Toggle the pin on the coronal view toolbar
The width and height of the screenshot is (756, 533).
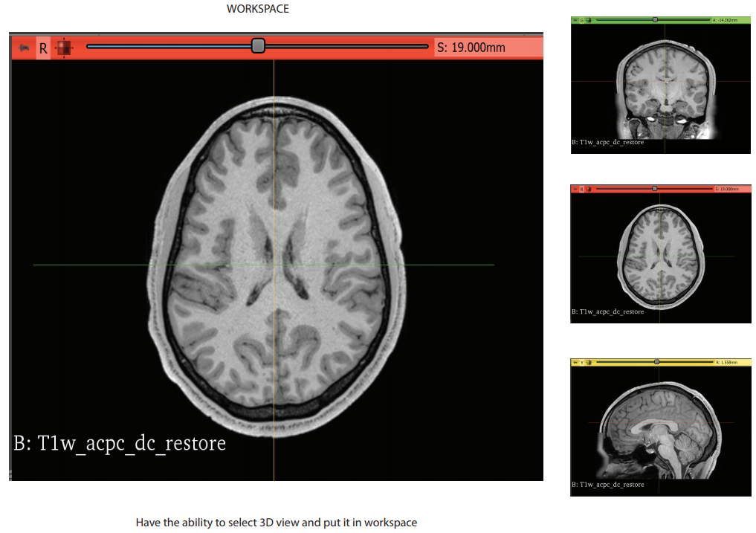point(575,19)
